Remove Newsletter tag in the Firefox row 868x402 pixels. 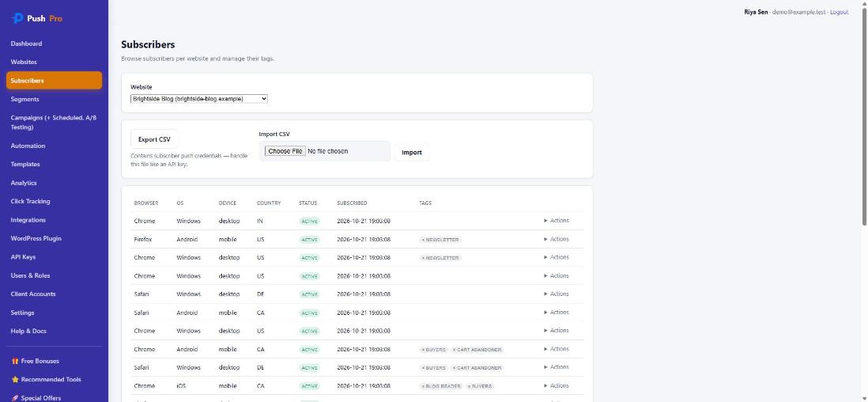coord(423,240)
